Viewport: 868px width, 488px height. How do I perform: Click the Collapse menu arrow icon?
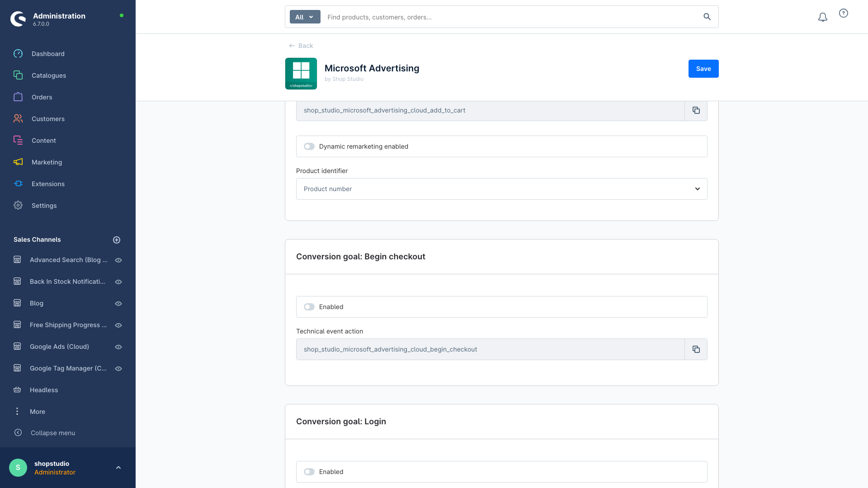[x=18, y=433]
